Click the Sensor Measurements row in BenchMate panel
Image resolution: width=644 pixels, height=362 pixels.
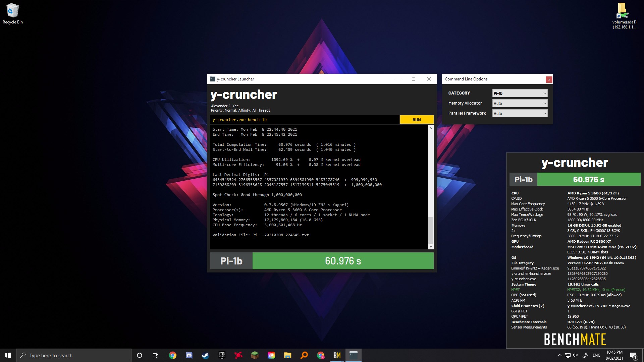tap(568, 327)
